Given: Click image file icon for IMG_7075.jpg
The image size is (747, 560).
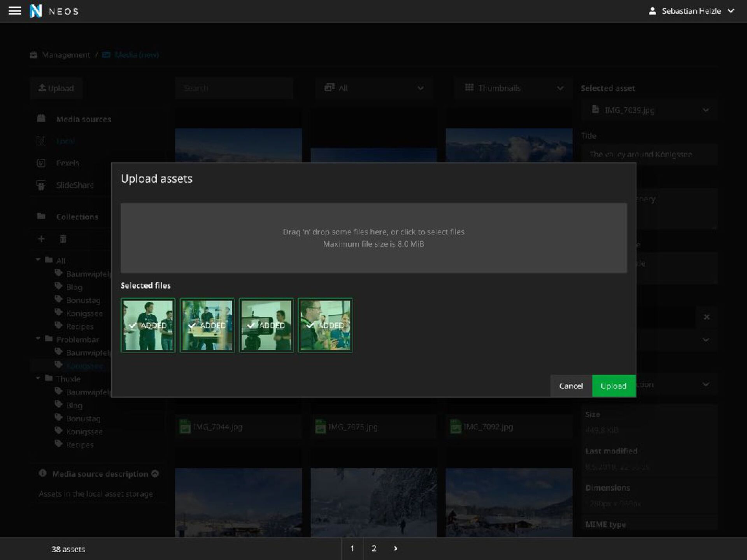Looking at the screenshot, I should 320,427.
